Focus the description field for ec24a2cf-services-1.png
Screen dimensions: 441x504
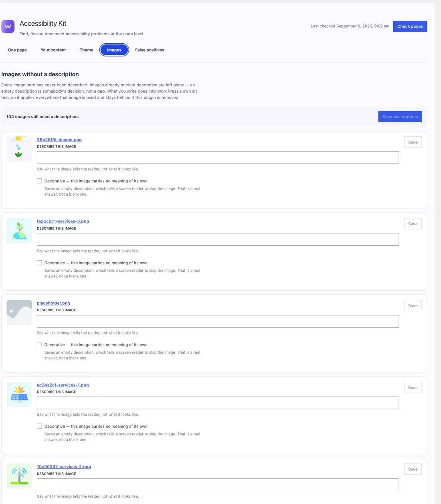pos(218,403)
